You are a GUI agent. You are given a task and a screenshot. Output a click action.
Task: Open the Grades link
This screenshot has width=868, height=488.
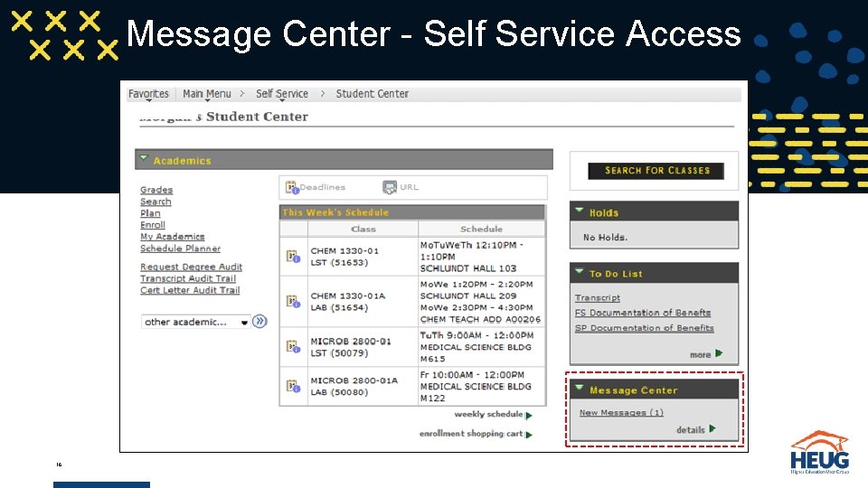tap(156, 190)
